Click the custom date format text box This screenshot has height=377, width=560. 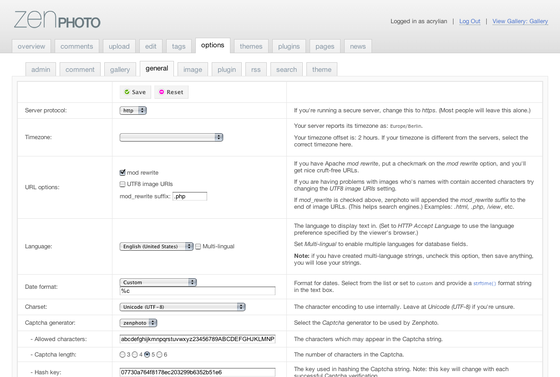point(198,291)
